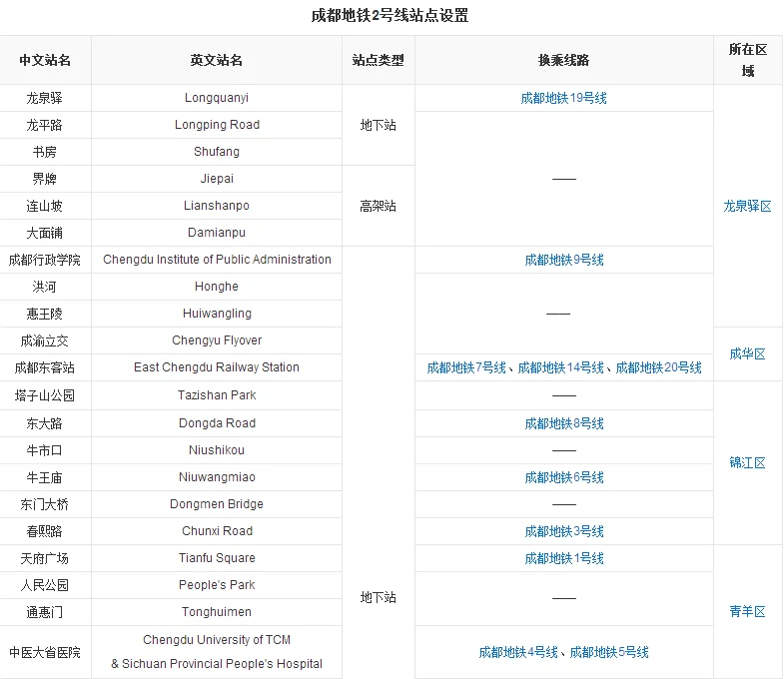Screen dimensions: 784x679
Task: Click East Chengdu Railway Station cell
Action: (x=217, y=368)
